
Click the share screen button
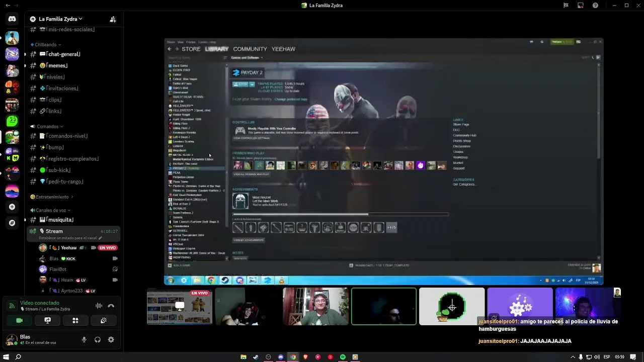[47, 320]
